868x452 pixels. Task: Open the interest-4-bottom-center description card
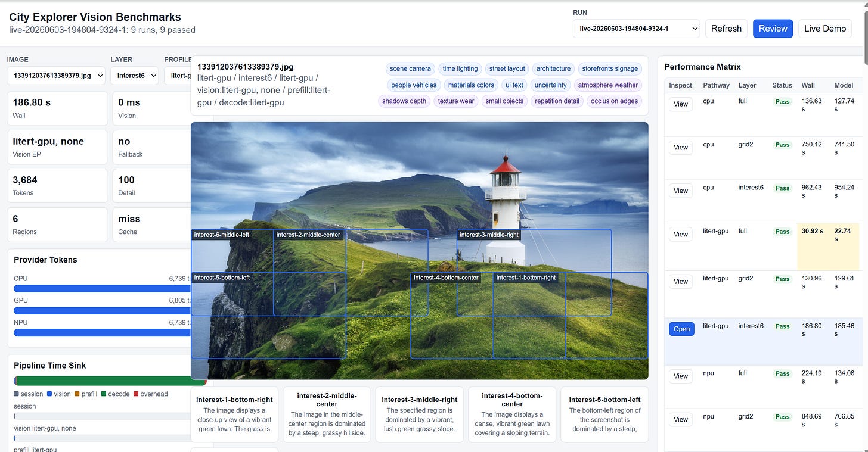(x=512, y=414)
